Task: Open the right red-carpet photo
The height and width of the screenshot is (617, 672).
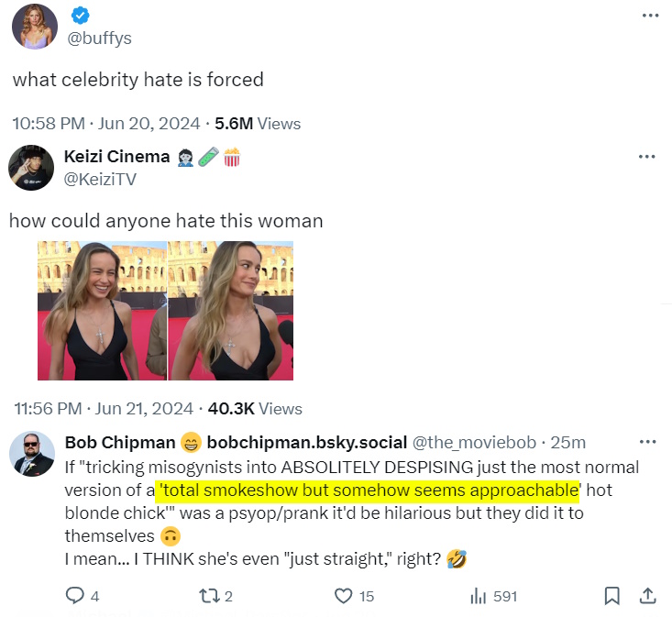Action: click(232, 311)
